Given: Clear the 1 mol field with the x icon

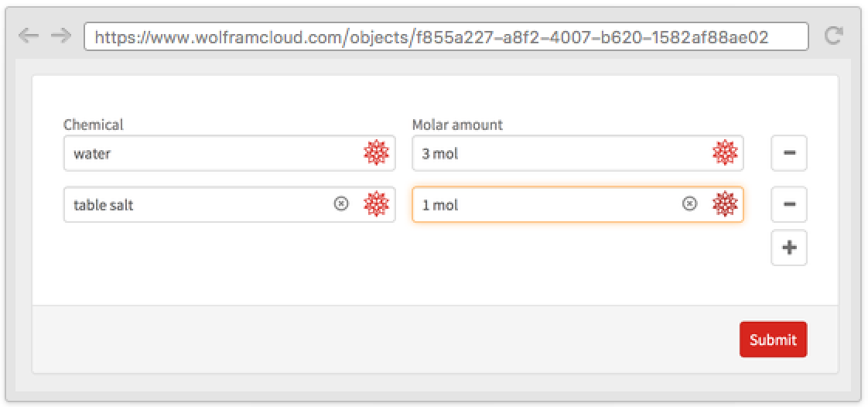Looking at the screenshot, I should [689, 203].
